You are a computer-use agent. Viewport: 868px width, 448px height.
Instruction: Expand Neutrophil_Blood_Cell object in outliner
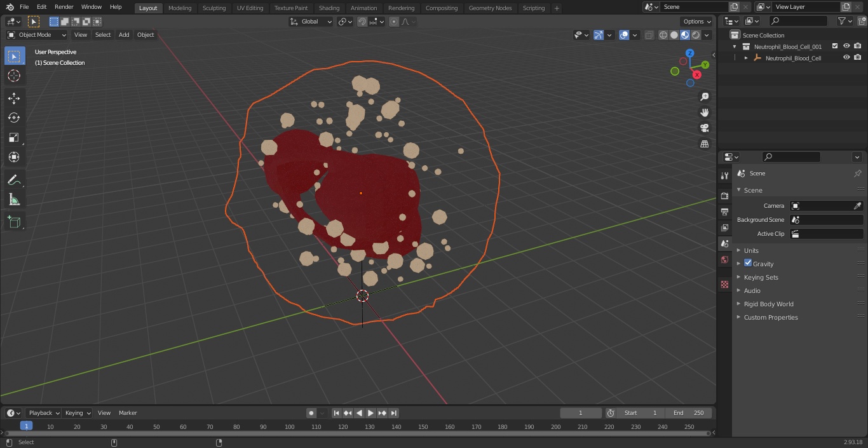point(746,58)
